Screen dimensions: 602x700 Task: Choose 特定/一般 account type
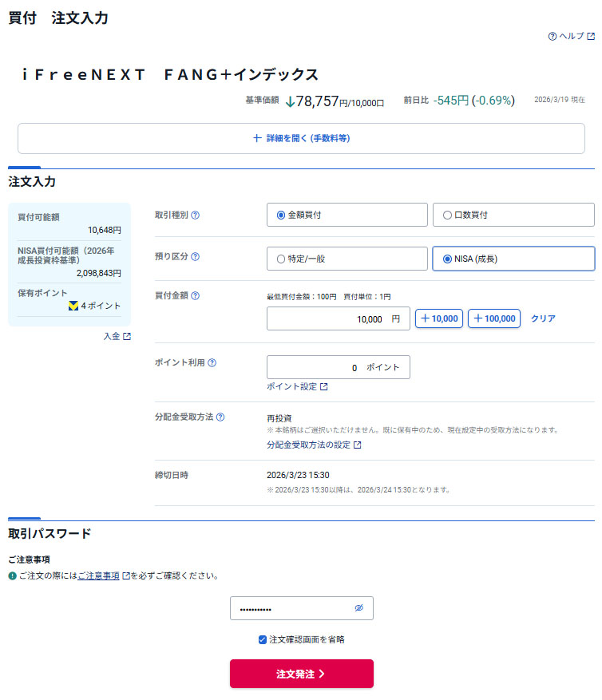click(281, 259)
